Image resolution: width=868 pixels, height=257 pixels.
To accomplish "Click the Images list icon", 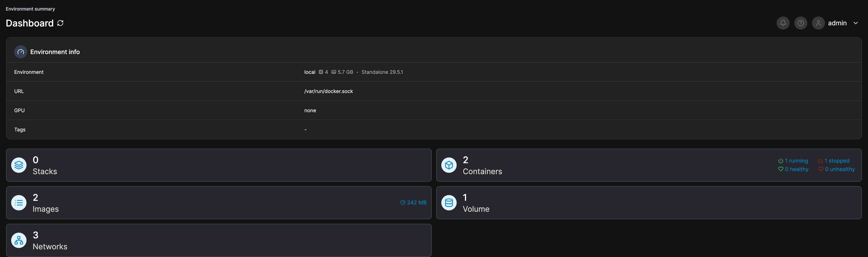I will (x=19, y=203).
